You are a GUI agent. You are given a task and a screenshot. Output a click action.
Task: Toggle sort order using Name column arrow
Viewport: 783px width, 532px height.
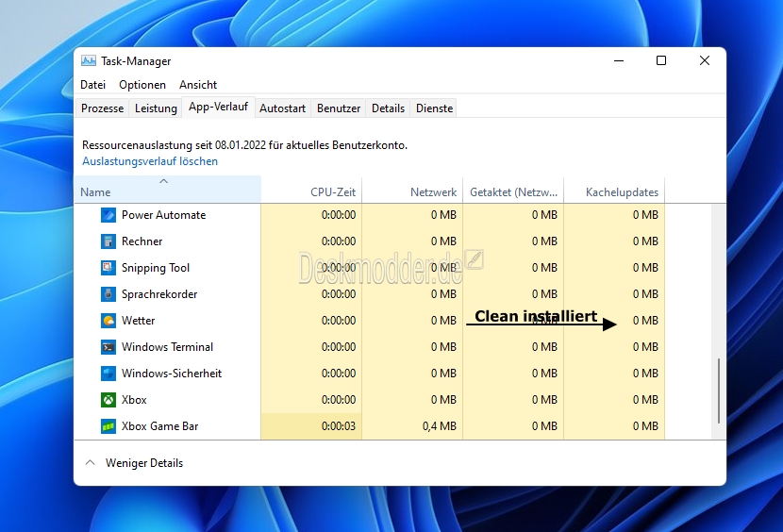tap(163, 181)
